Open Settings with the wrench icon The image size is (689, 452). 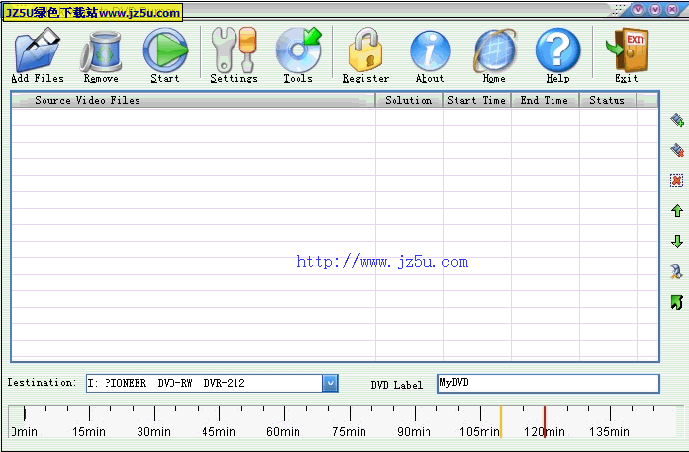click(x=234, y=50)
